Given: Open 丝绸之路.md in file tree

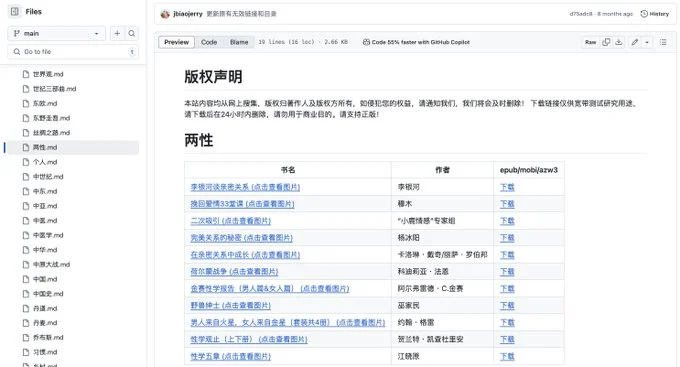Looking at the screenshot, I should [51, 133].
